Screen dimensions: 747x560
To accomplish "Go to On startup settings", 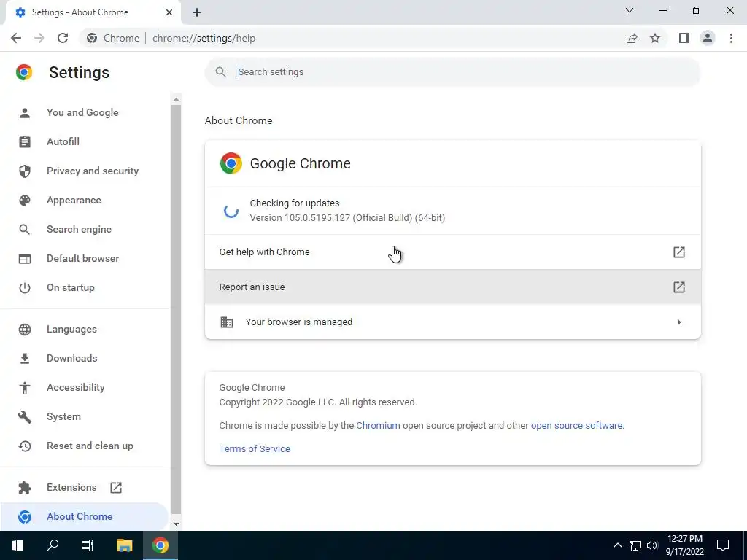I will (85, 287).
